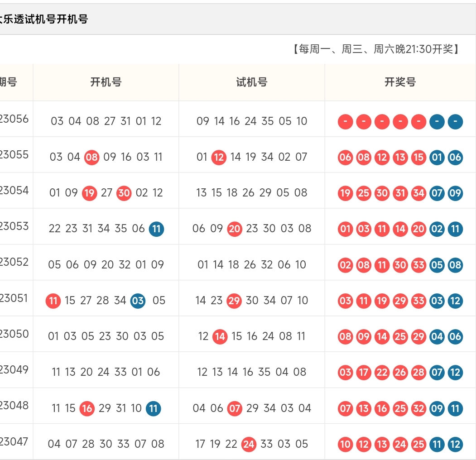Click 试机号 numbers 13 15 18 26 29 05 08
Viewport: 476px width, 460px height.
(252, 193)
